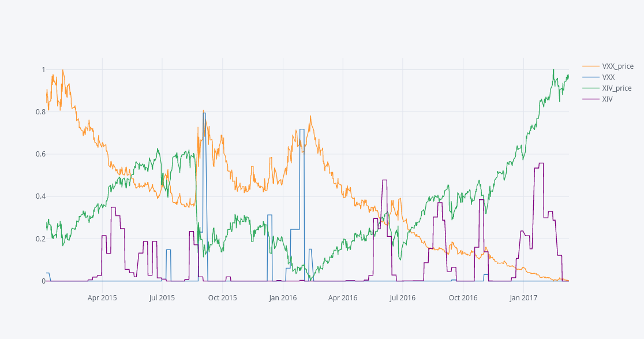
Task: Select the Oct 2015 x-axis tick label
Action: [x=222, y=298]
